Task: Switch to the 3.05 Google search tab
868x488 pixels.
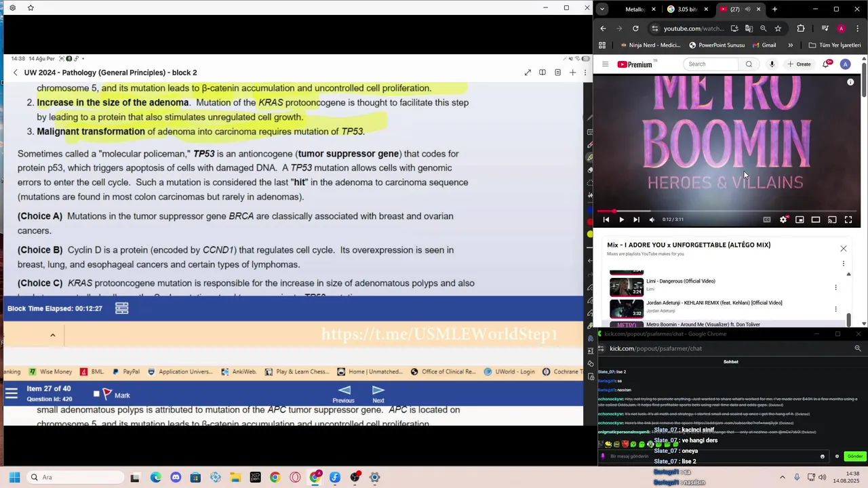Action: pyautogui.click(x=687, y=9)
